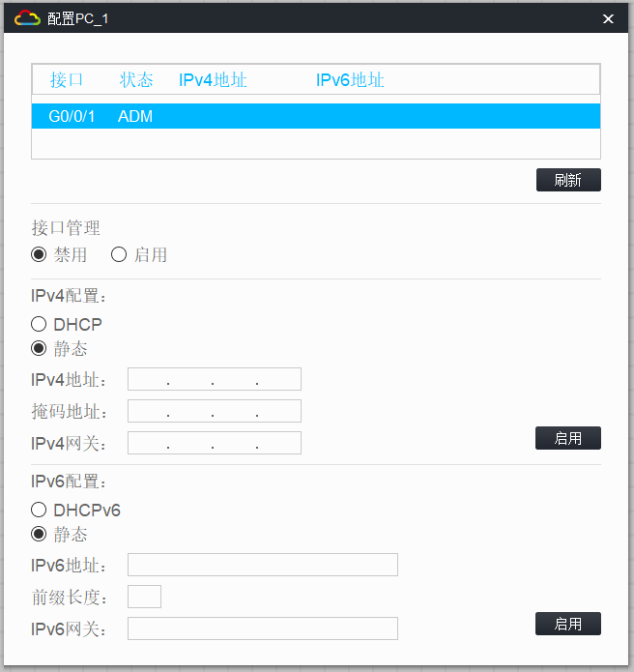Click the 掩码地址 input field
Image resolution: width=634 pixels, height=672 pixels.
(214, 411)
